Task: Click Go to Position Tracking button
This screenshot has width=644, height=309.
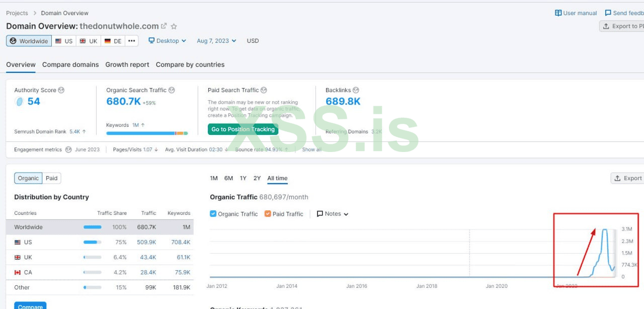Action: click(243, 129)
